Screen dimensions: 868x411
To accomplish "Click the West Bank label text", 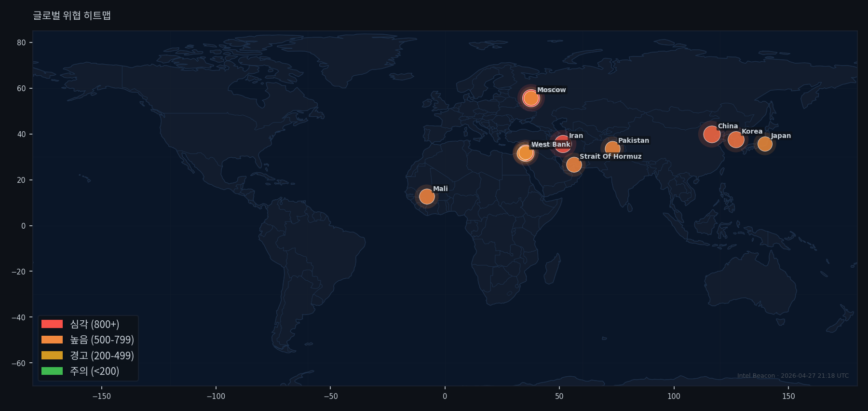I will click(x=551, y=144).
